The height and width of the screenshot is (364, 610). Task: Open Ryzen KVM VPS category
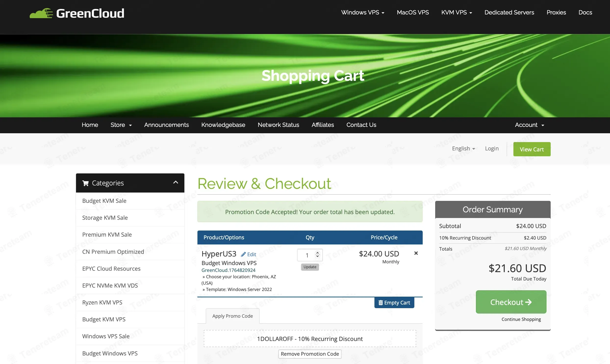[130, 303]
